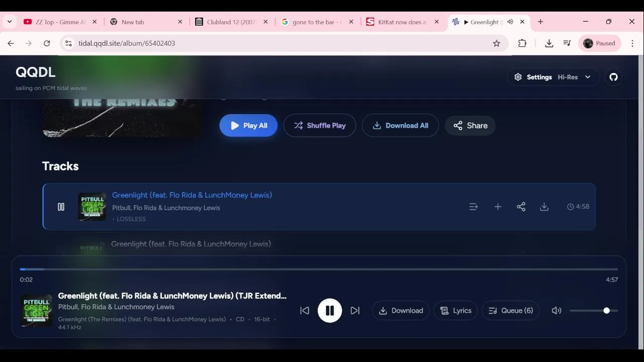Click the LOSSLESS label on first track
The height and width of the screenshot is (362, 644).
tap(131, 219)
